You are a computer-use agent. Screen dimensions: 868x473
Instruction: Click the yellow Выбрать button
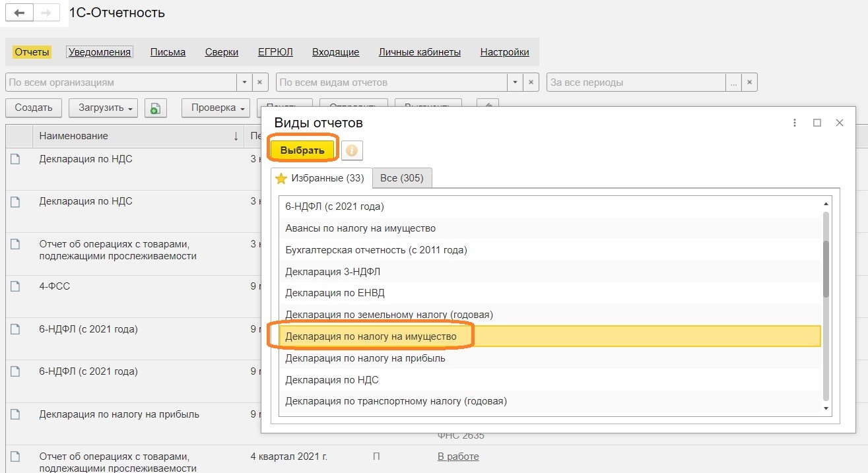click(302, 150)
